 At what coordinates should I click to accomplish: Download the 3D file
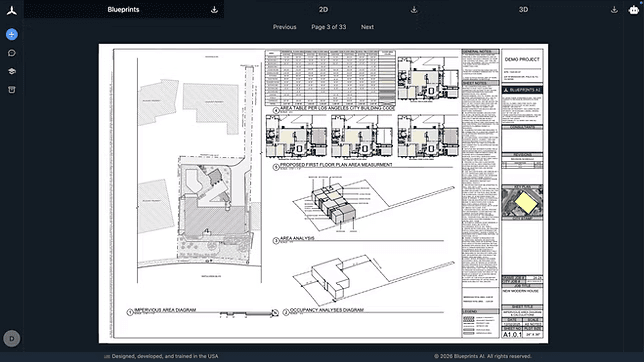(x=614, y=9)
